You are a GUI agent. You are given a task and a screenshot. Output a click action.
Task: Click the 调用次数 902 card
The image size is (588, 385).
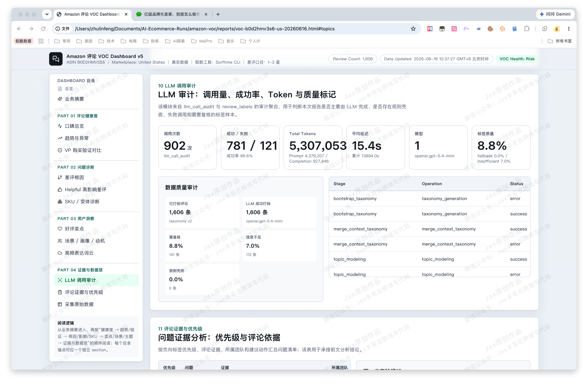coord(188,148)
